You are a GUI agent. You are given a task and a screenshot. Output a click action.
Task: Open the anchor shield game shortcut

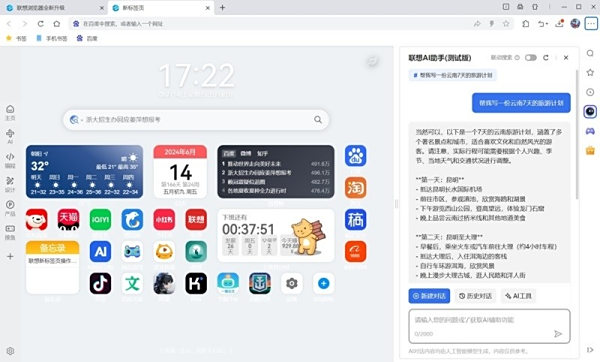[x=260, y=284]
